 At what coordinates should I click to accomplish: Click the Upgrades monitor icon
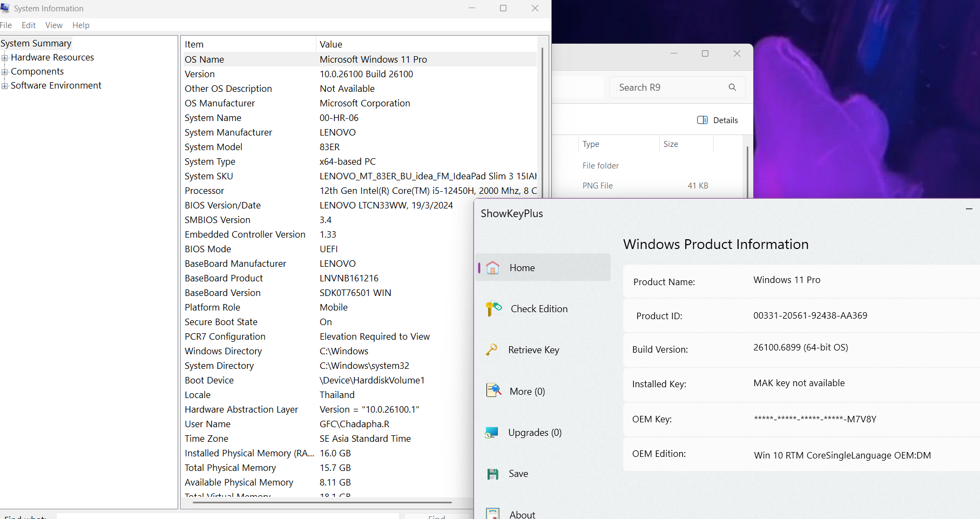pos(491,433)
